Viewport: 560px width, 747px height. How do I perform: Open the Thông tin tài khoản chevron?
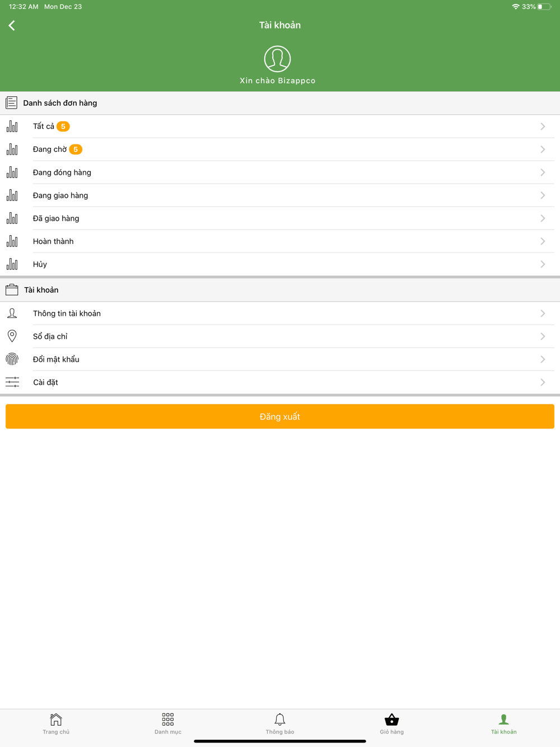pos(543,314)
